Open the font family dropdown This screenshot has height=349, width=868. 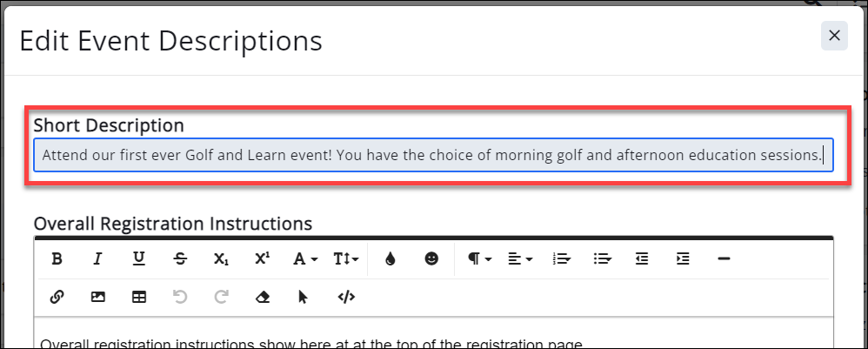coord(304,258)
